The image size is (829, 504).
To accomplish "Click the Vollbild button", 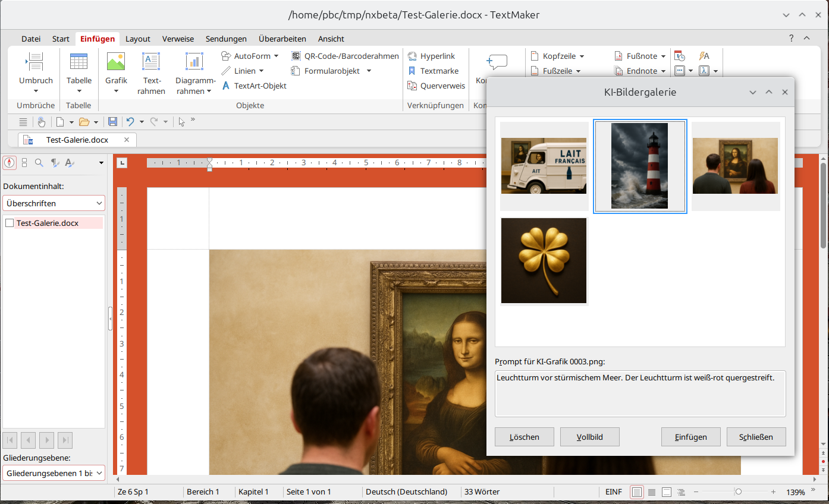I will [590, 437].
